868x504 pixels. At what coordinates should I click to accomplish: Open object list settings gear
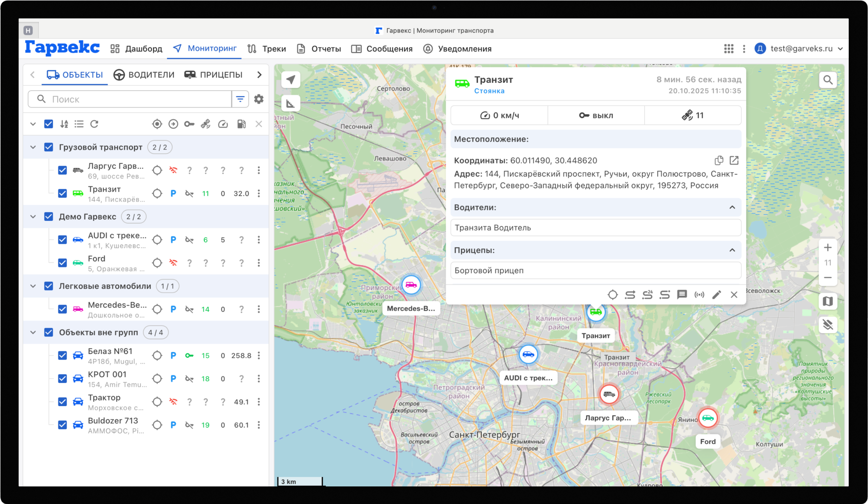pos(259,99)
